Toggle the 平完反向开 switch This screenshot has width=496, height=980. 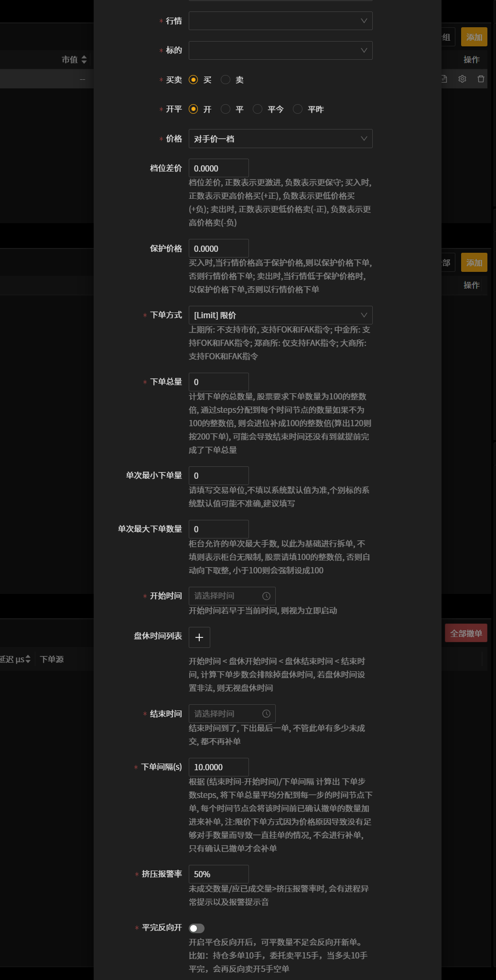click(197, 928)
